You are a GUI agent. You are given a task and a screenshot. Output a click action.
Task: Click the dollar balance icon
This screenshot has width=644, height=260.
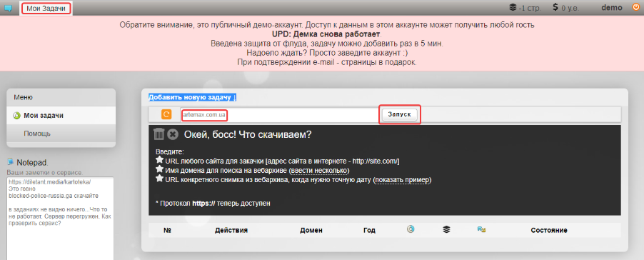pos(555,7)
